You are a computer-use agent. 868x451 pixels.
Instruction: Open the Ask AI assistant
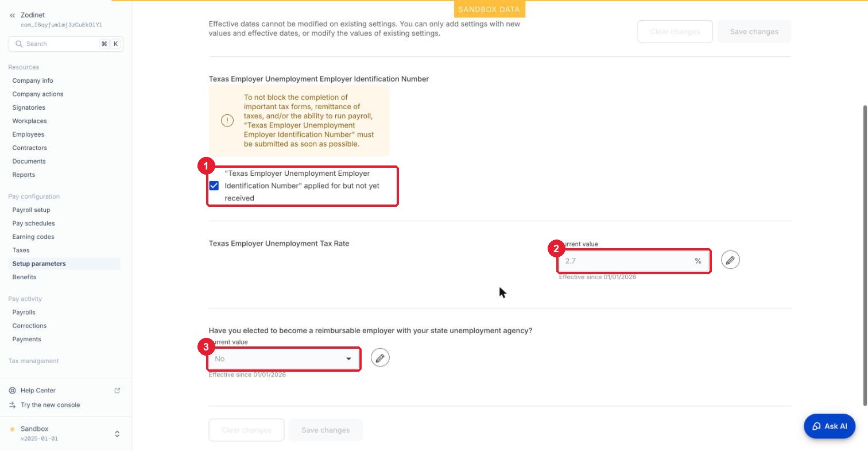(830, 426)
